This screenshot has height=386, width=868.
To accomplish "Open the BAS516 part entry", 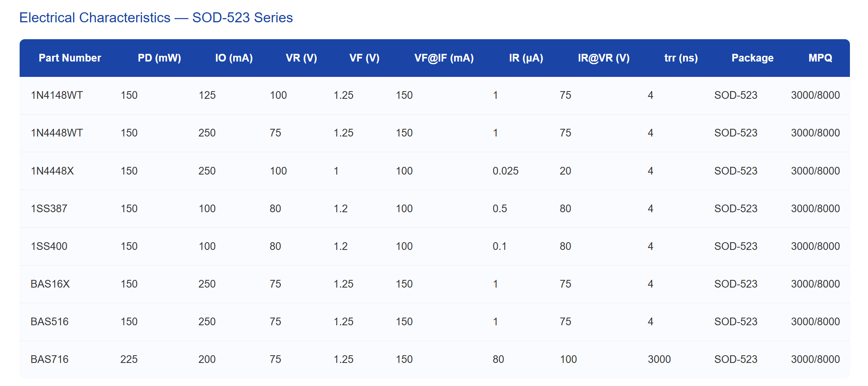I will pyautogui.click(x=49, y=322).
